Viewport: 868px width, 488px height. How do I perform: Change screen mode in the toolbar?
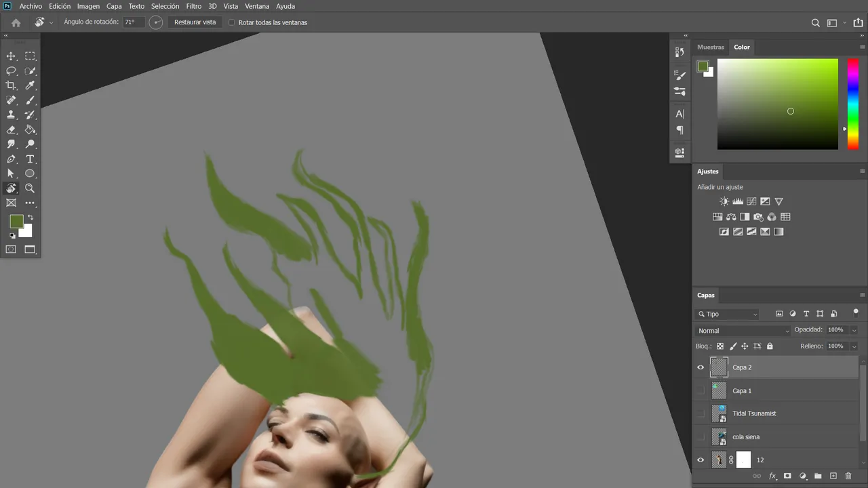(x=30, y=249)
